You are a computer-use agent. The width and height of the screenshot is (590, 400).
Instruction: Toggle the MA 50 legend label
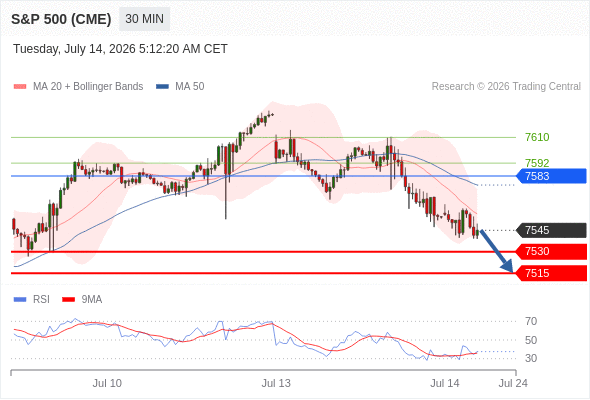[x=190, y=87]
